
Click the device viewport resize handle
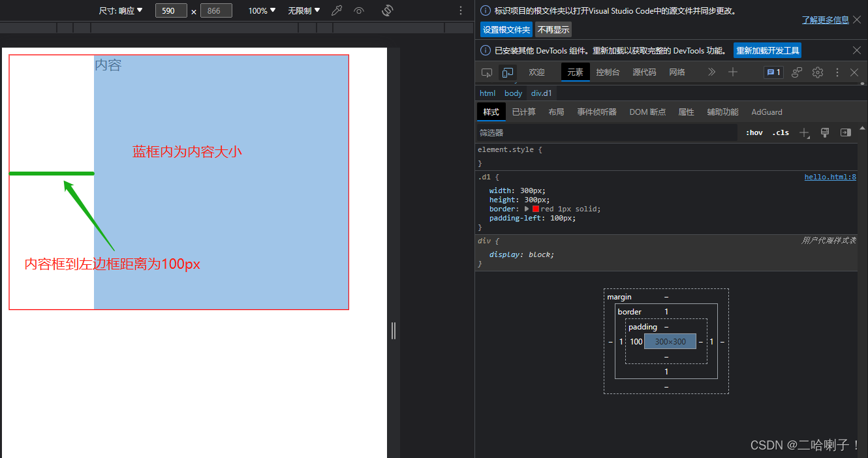pos(394,331)
